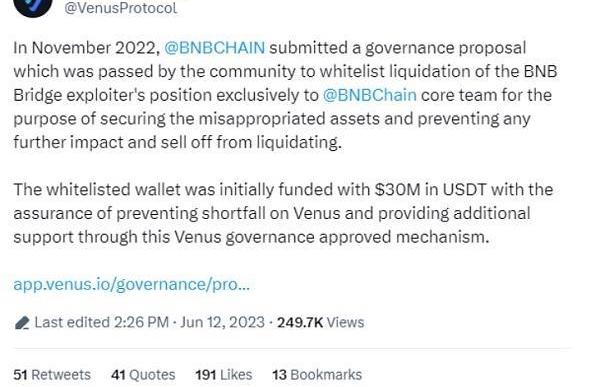Screen dimensions: 600x387
Task: Open the Venus Protocol profile avatar
Action: tap(33, 7)
